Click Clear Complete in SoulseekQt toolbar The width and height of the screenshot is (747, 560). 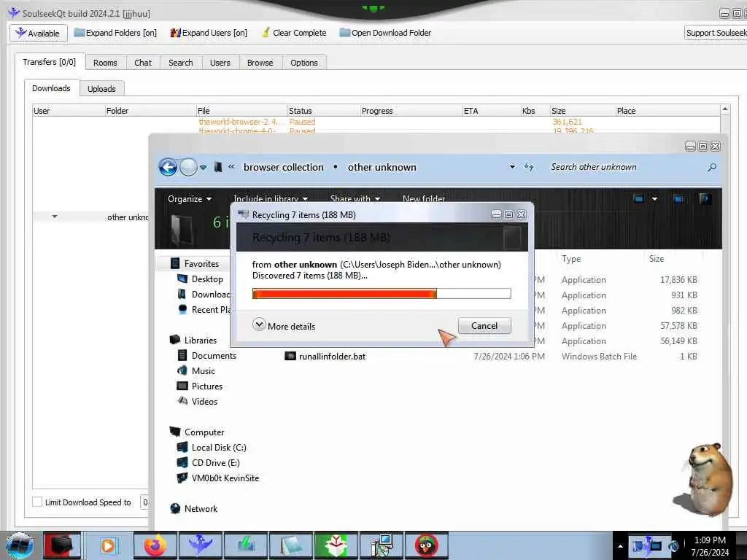[294, 33]
